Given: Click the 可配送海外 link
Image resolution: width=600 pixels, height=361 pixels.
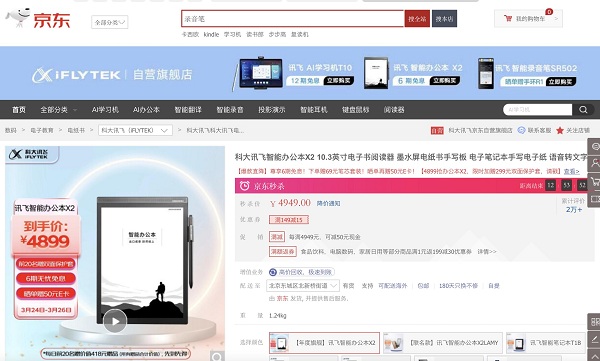Looking at the screenshot, I should [393, 286].
